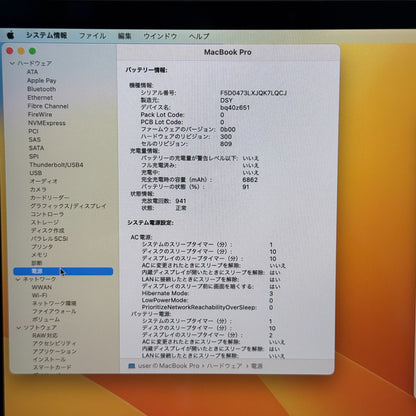The image size is (416, 416).
Task: Click the manufacturer value DSY
Action: [226, 100]
